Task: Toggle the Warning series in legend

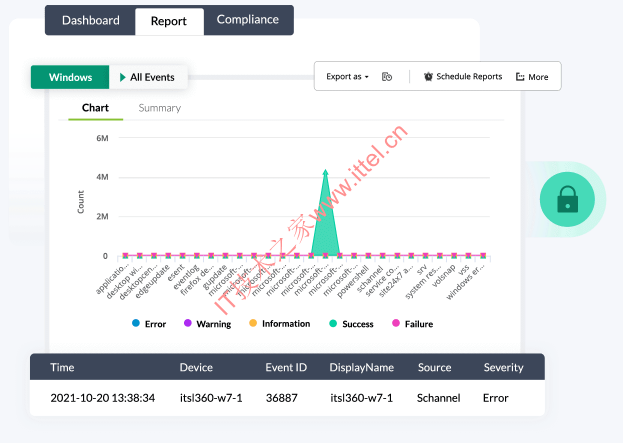Action: pos(187,324)
